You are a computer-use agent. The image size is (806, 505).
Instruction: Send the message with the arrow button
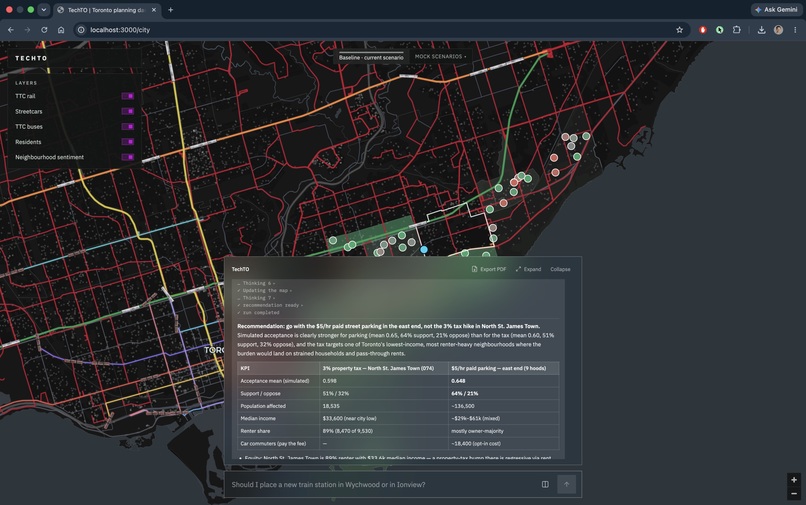click(566, 484)
